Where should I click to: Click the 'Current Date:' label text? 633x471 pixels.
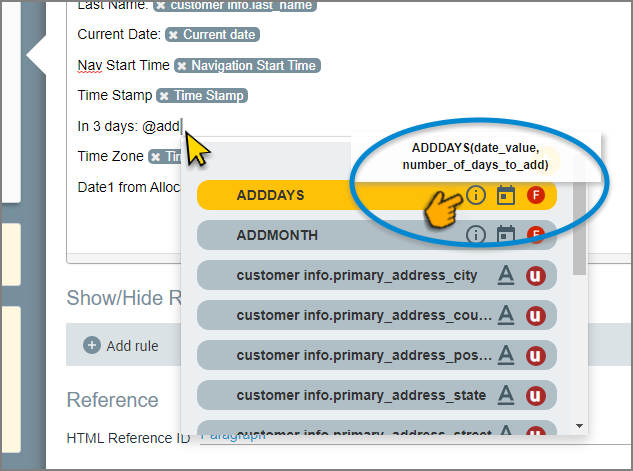coord(119,35)
